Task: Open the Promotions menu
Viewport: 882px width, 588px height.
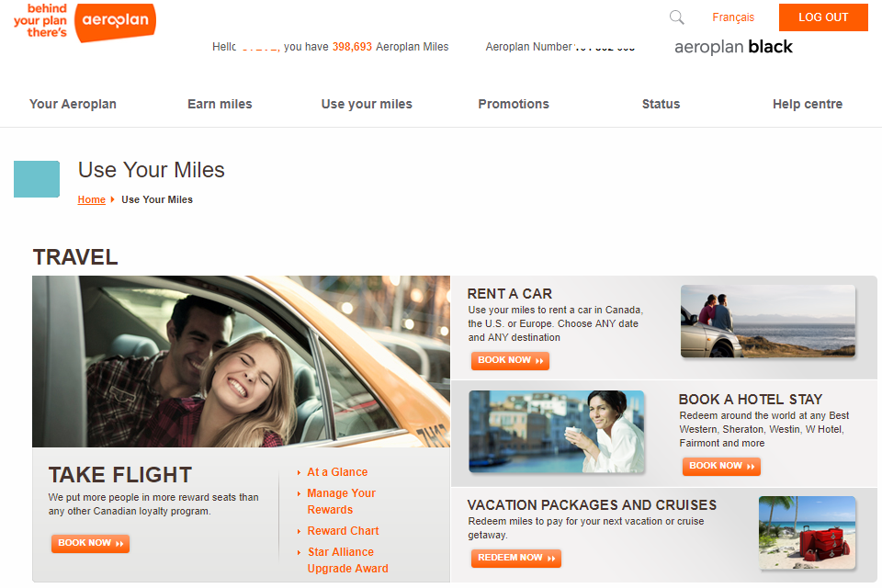Action: point(514,104)
